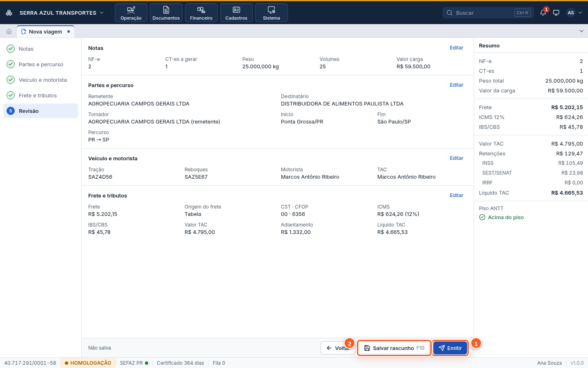Click the Líquido TAC value in Resumo

point(567,193)
